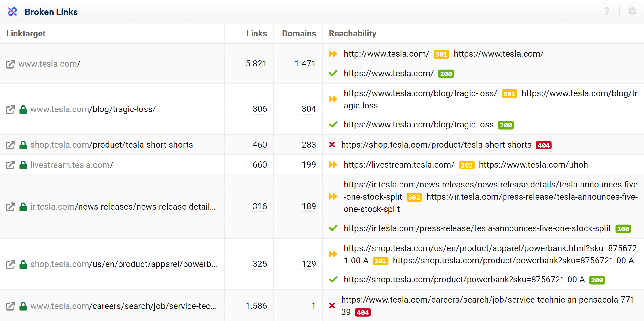Open the help question mark icon
The height and width of the screenshot is (321, 644).
tap(607, 11)
